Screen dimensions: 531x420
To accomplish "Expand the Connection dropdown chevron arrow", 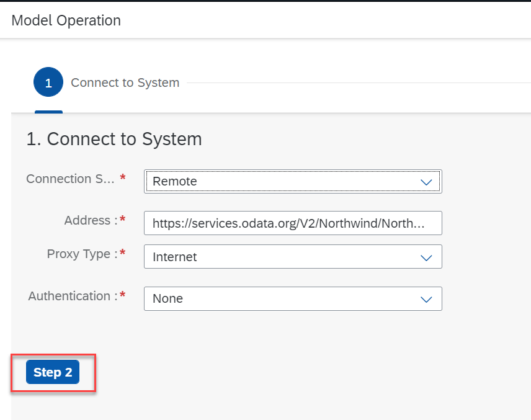I will pos(426,182).
